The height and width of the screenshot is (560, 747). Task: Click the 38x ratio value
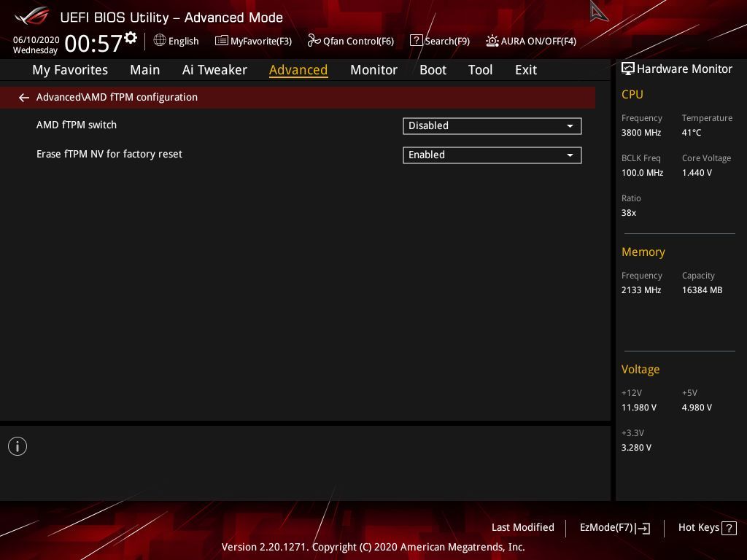click(x=628, y=213)
